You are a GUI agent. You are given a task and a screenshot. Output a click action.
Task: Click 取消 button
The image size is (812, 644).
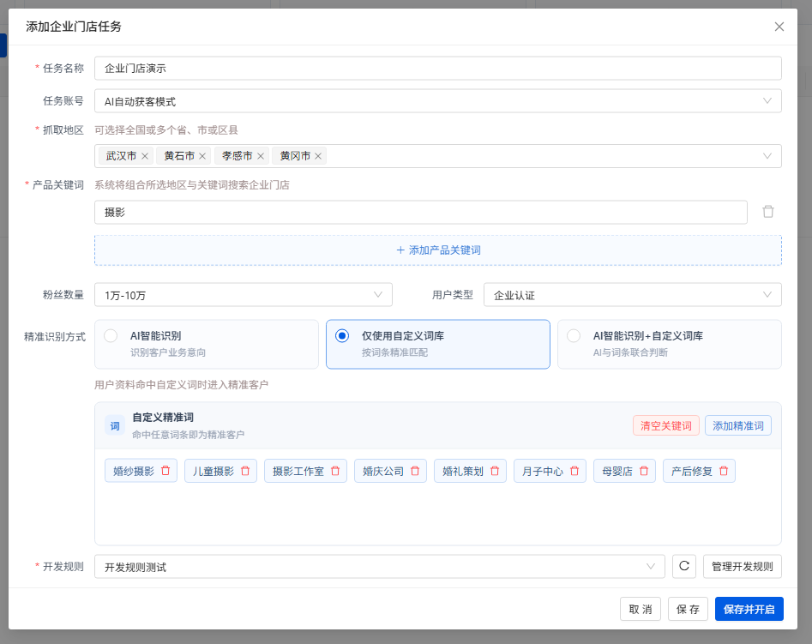(640, 609)
